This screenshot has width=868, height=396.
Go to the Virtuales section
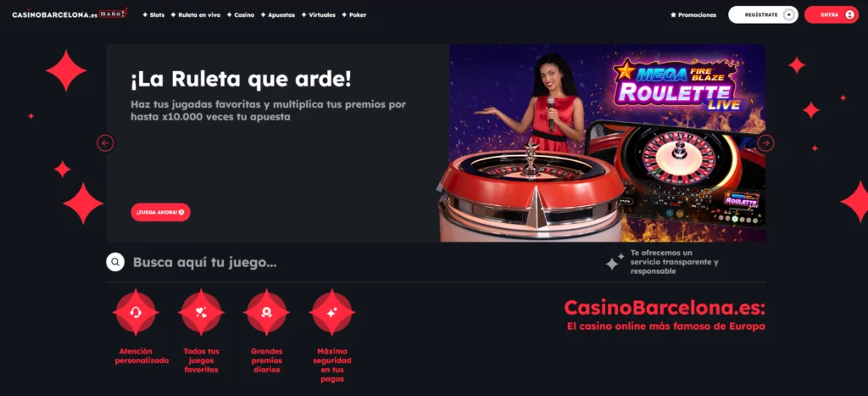[x=319, y=15]
